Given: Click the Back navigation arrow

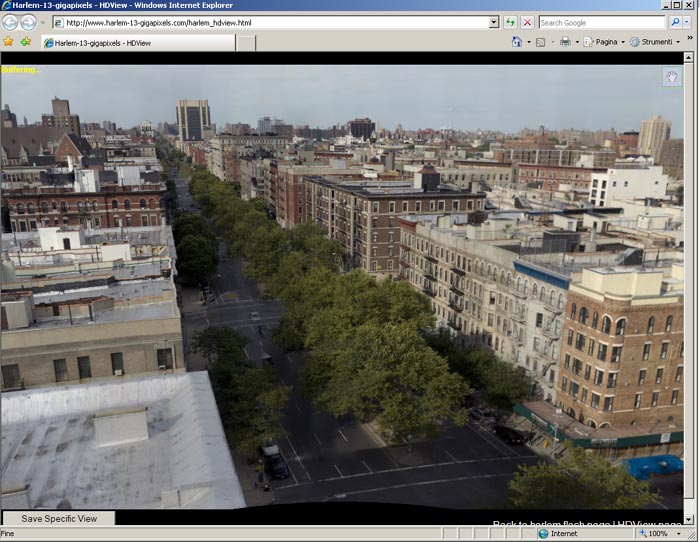Looking at the screenshot, I should (11, 22).
